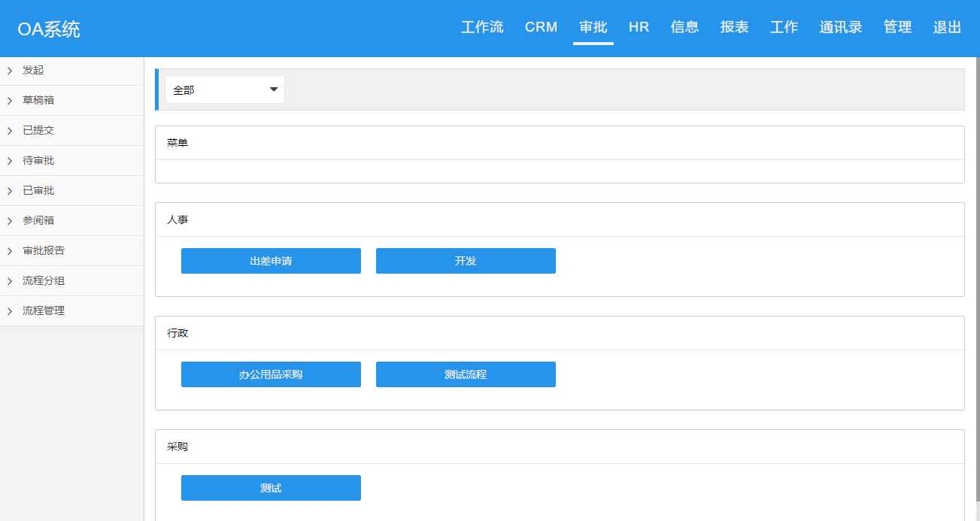Open the HR navigation item
Screen dimensions: 980x521
pos(639,28)
